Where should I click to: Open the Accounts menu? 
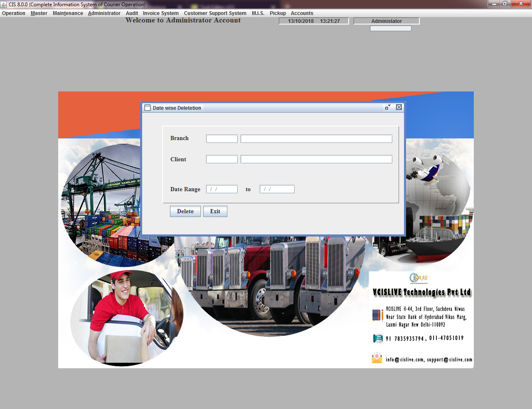(x=302, y=13)
